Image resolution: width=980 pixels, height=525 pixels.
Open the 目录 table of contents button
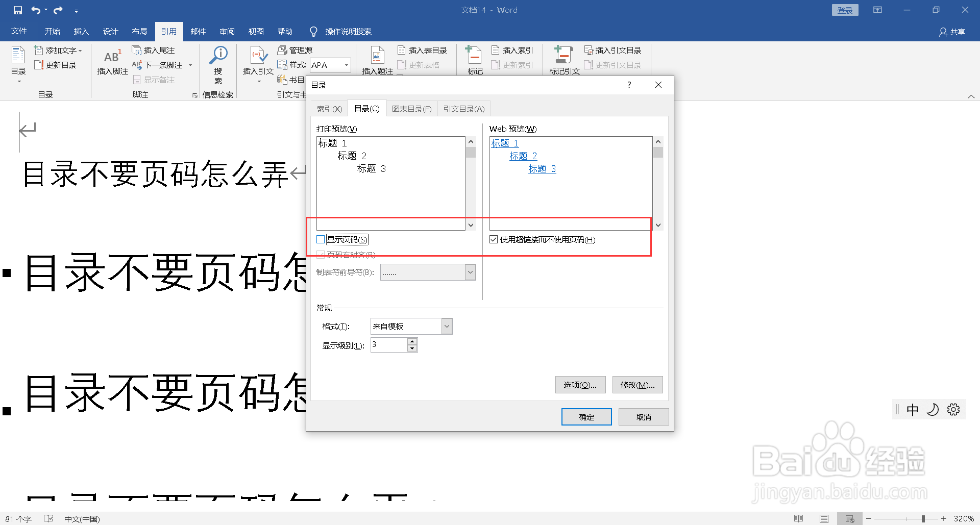[x=18, y=64]
